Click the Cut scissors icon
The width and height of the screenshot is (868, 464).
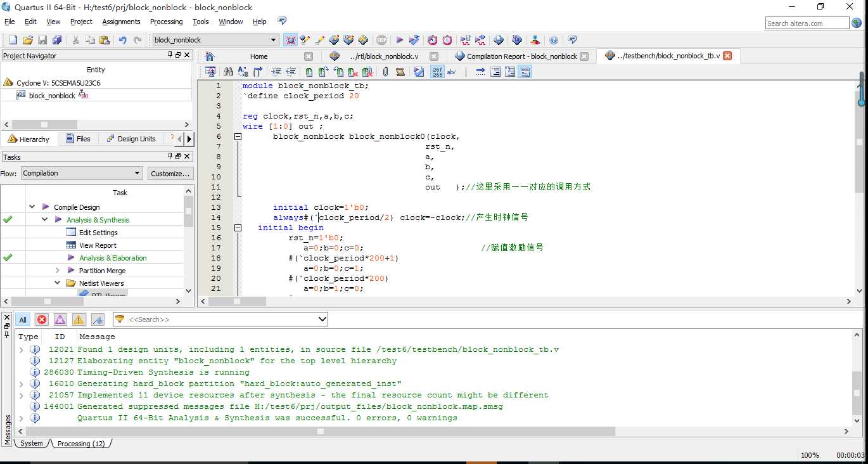pos(75,40)
